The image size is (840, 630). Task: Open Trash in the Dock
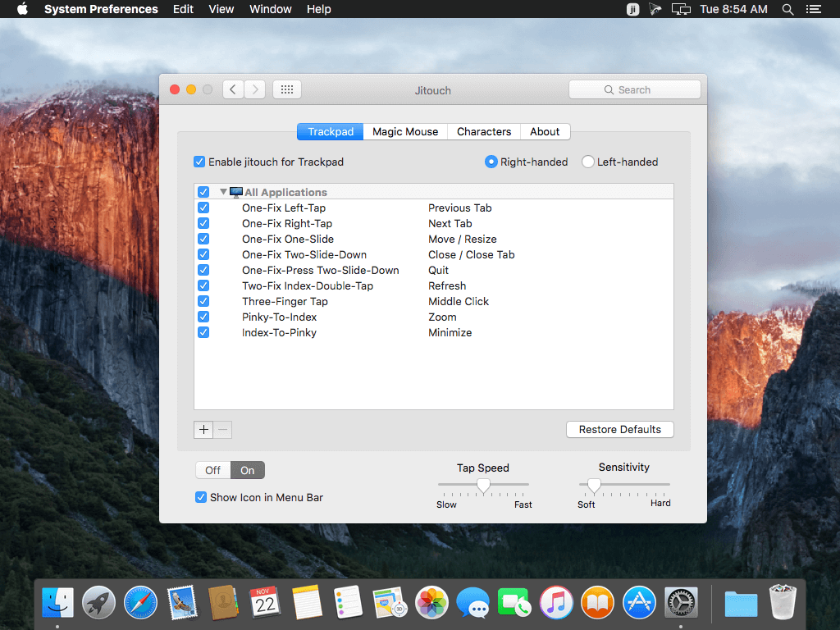[x=783, y=602]
